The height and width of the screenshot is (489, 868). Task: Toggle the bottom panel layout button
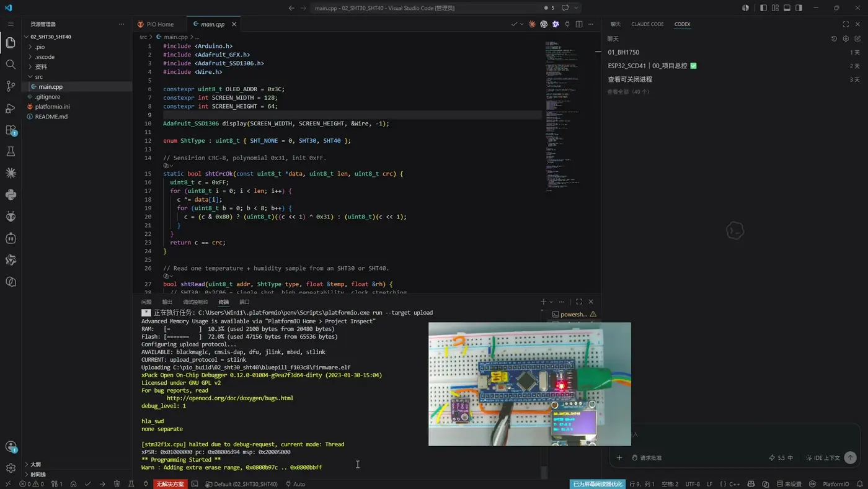[x=787, y=8]
